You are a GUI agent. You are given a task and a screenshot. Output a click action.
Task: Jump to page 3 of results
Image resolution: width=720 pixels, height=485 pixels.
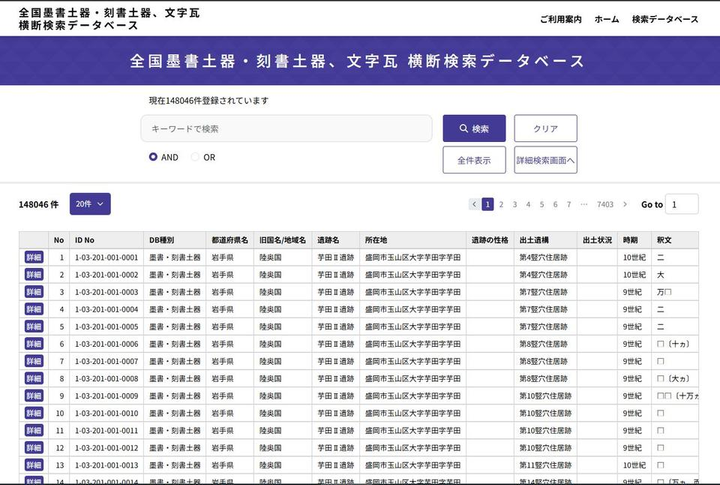(x=515, y=204)
